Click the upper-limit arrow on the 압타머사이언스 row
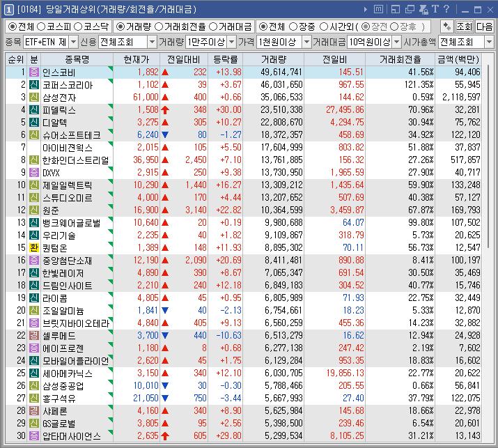This screenshot has height=448, width=498. click(x=165, y=436)
